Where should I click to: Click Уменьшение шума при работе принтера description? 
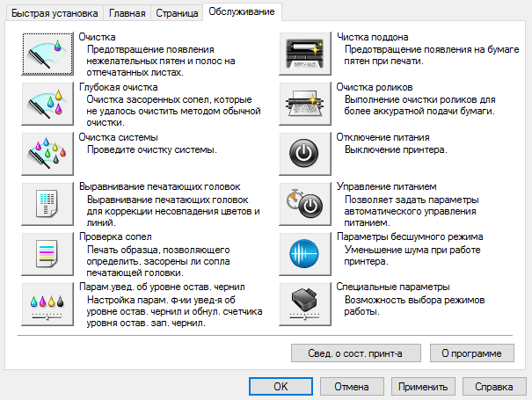(x=412, y=256)
